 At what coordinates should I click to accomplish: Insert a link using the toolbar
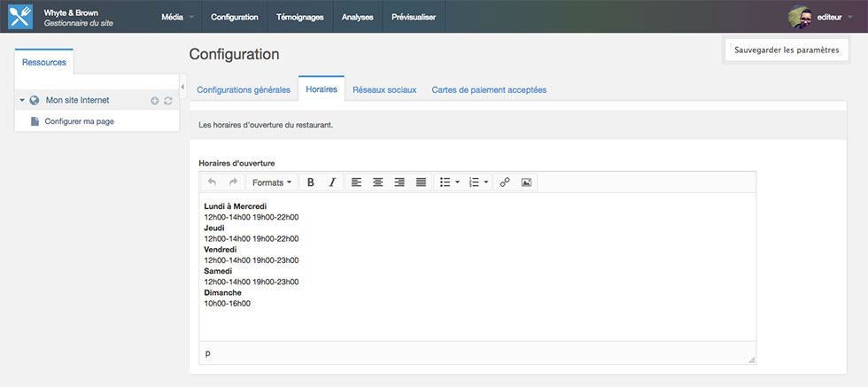(505, 182)
